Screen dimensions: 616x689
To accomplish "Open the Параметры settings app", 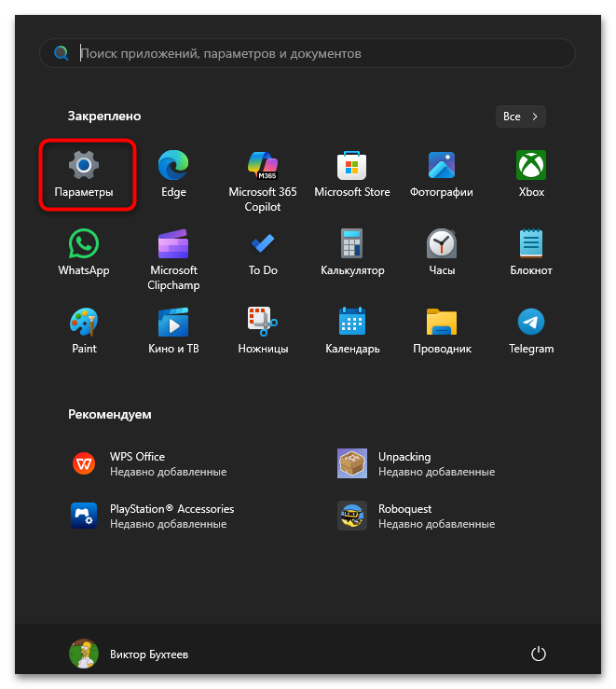I will [84, 174].
